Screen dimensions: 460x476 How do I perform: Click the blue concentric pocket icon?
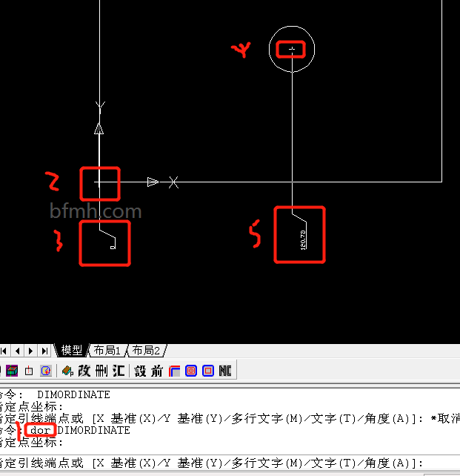click(x=191, y=371)
